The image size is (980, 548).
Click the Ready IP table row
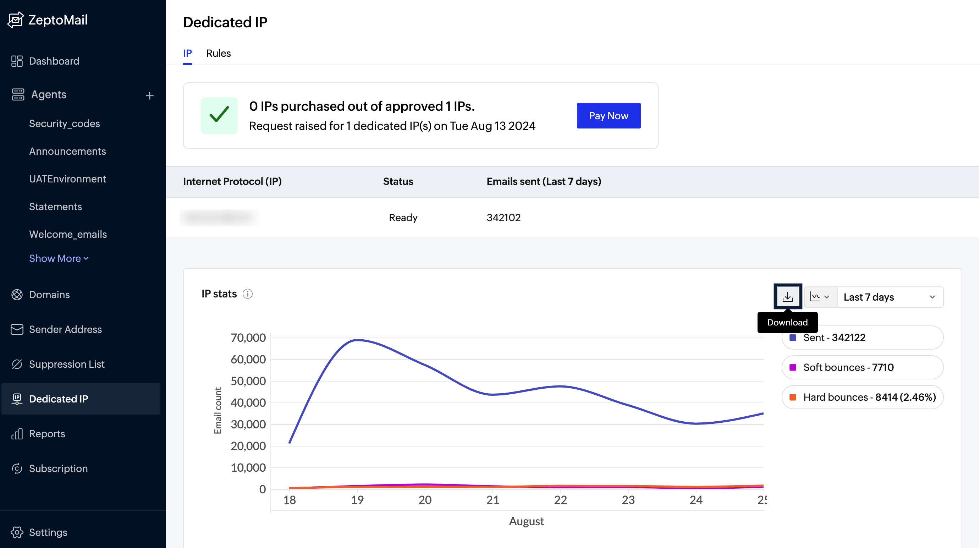(x=402, y=217)
